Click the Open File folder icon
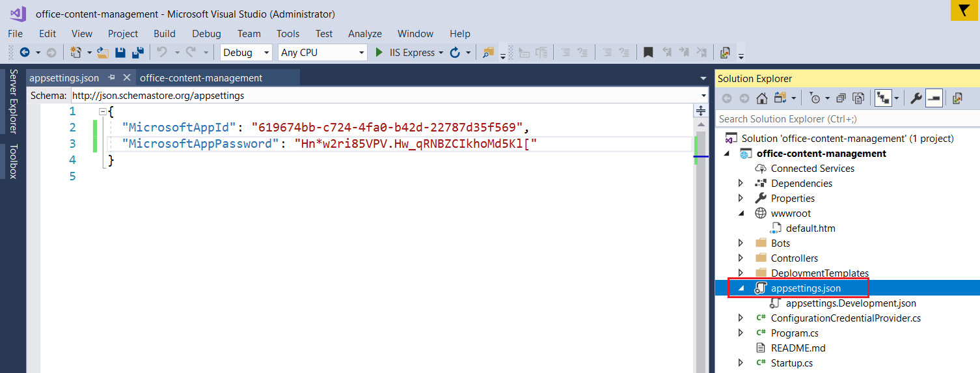 (x=103, y=53)
